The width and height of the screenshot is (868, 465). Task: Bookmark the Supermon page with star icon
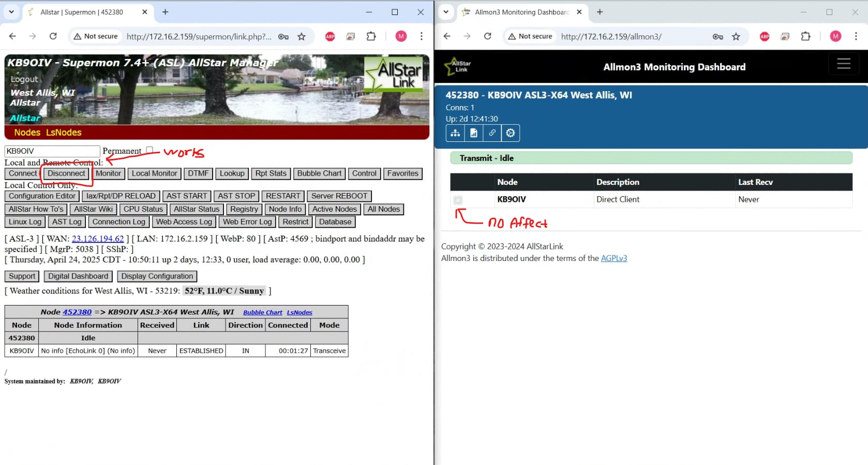coord(302,36)
